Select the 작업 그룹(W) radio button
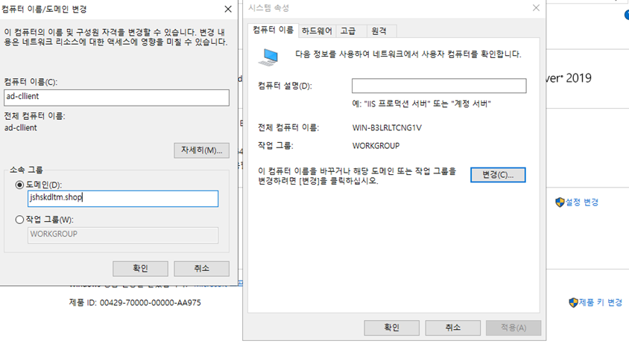 tap(20, 220)
